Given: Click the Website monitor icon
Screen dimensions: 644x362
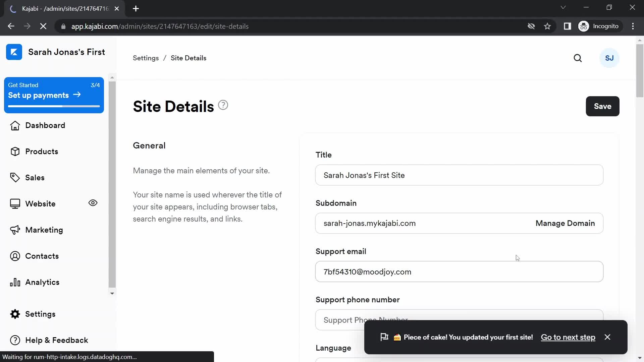Looking at the screenshot, I should pos(15,204).
